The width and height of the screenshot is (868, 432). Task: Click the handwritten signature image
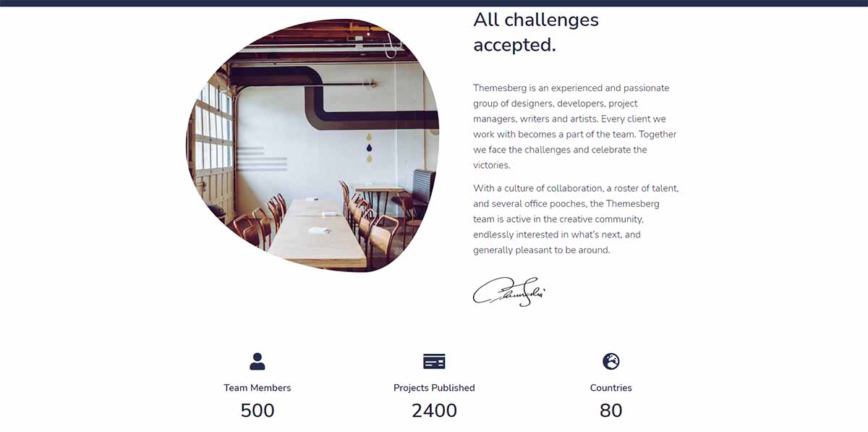pos(509,292)
